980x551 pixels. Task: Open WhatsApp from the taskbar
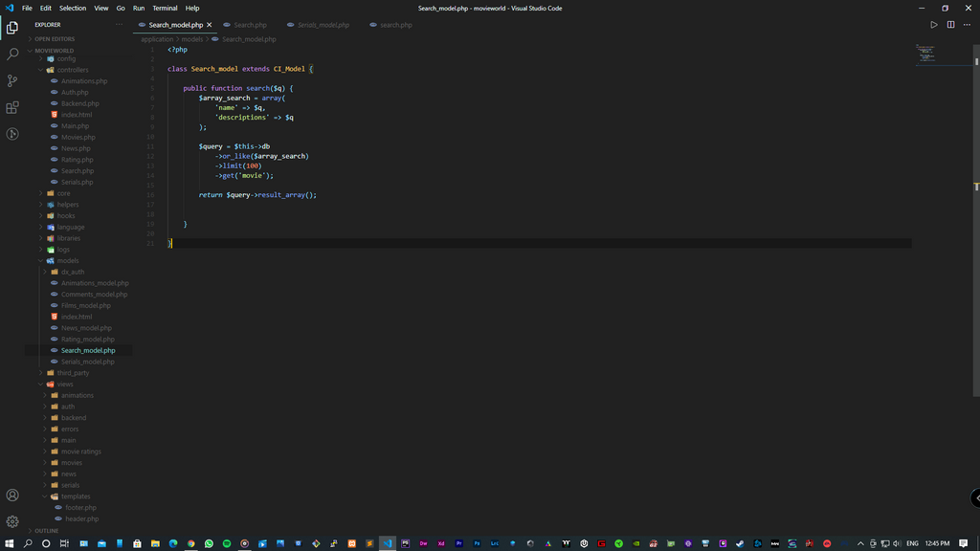pyautogui.click(x=209, y=543)
